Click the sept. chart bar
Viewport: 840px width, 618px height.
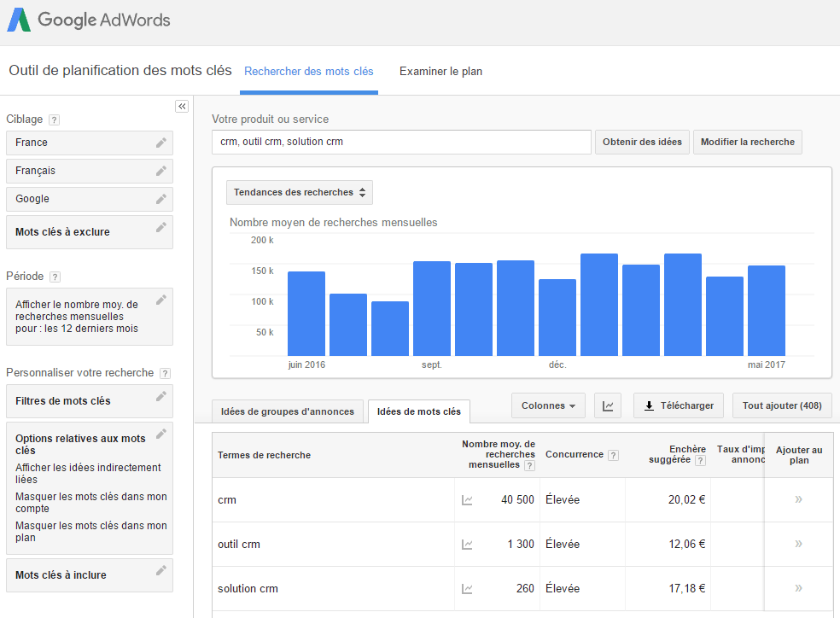[x=432, y=308]
